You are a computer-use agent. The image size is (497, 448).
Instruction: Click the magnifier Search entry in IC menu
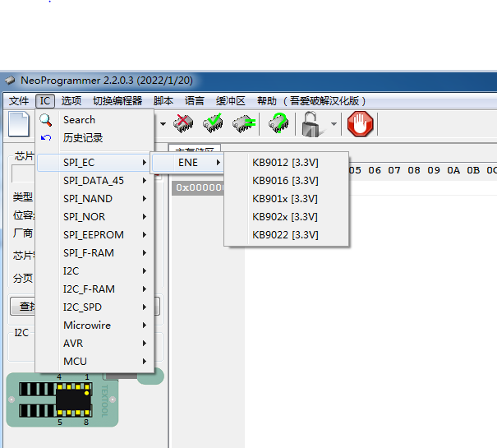point(79,120)
